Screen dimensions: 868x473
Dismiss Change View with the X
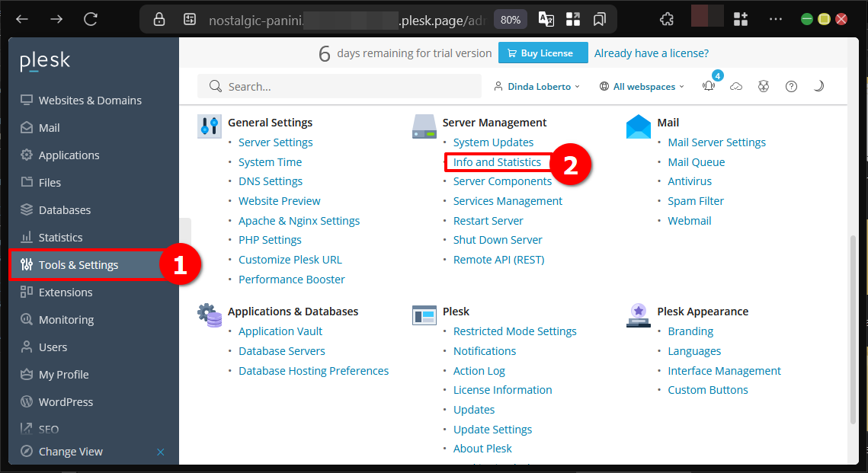(x=161, y=451)
